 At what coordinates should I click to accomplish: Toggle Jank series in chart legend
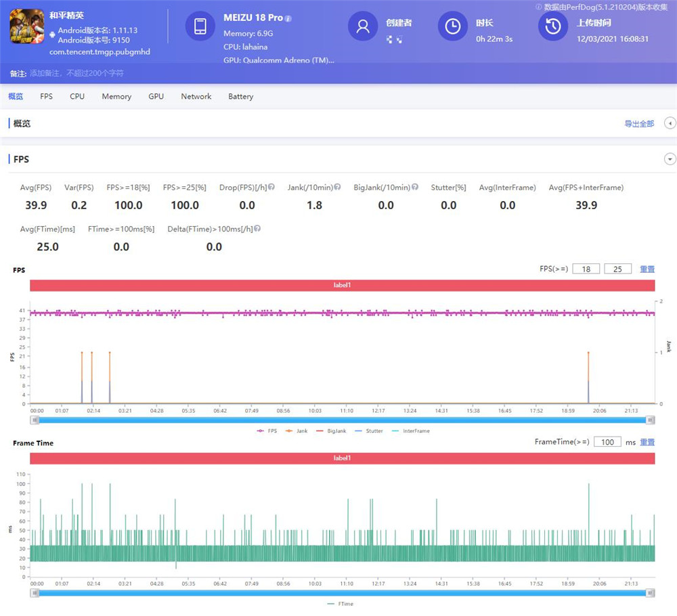(297, 431)
